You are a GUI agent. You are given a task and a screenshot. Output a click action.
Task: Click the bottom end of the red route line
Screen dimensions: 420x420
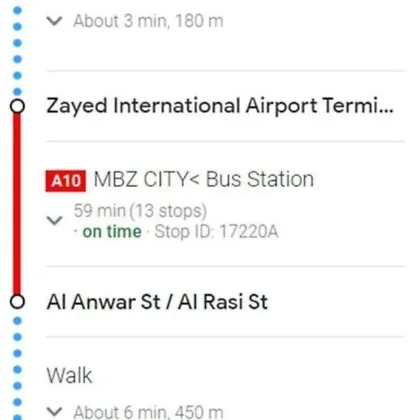pos(17,291)
